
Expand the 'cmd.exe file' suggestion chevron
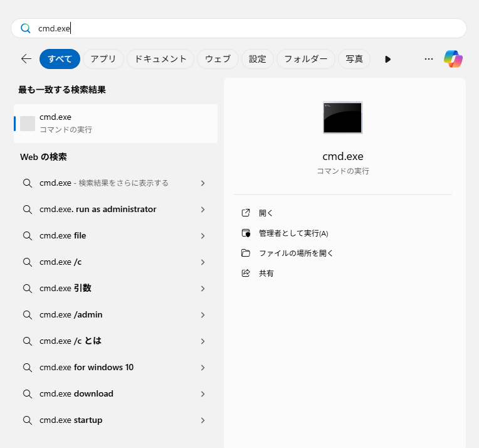tap(203, 236)
